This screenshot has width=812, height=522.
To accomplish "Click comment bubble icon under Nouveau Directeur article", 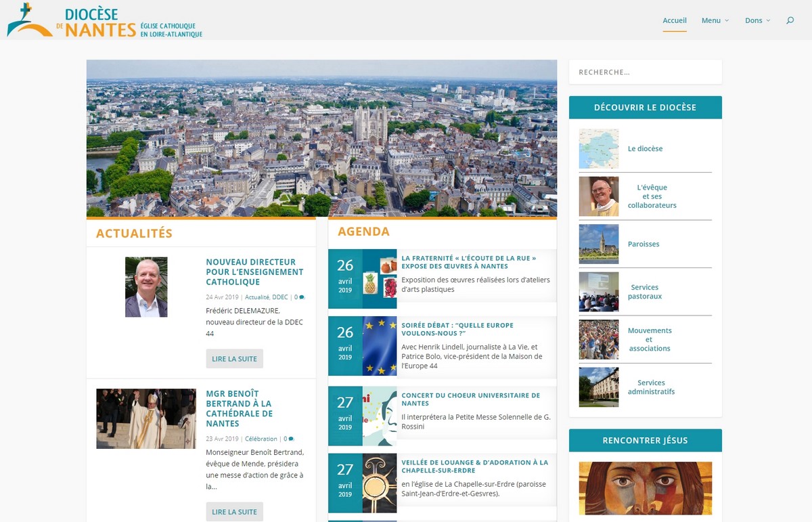I will click(302, 297).
